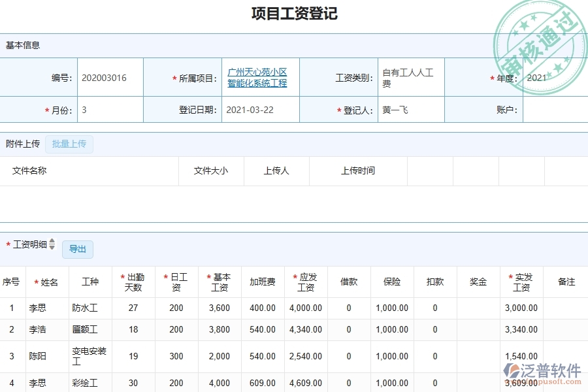The width and height of the screenshot is (588, 392).
Task: Click the 编号 field showing 202003016
Action: (111, 77)
